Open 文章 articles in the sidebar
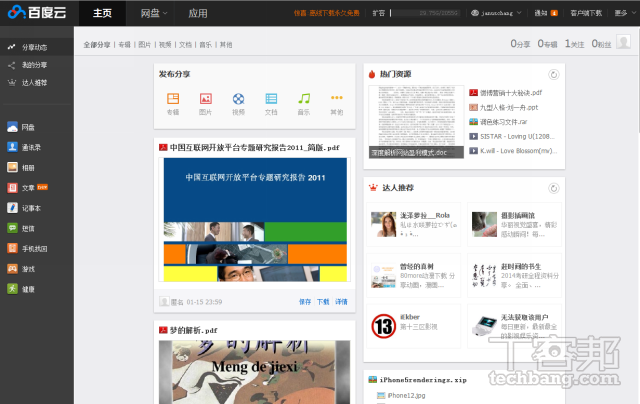The height and width of the screenshot is (404, 640). pyautogui.click(x=27, y=188)
